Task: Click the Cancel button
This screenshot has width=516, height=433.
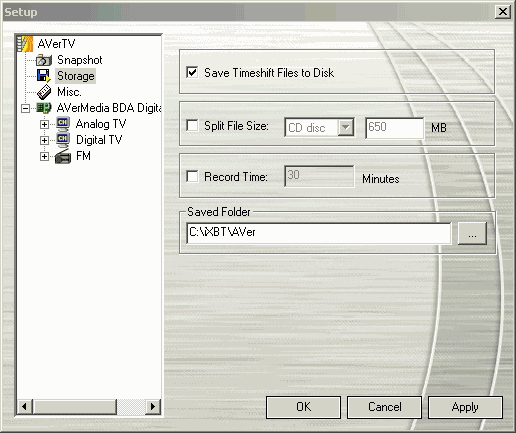Action: 384,407
